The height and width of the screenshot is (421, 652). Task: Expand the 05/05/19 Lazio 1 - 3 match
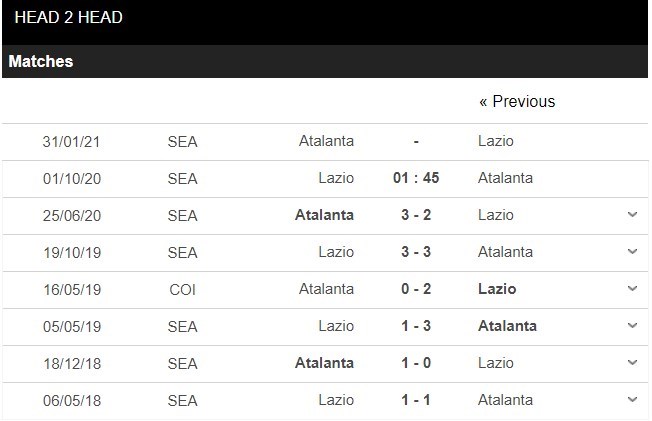click(632, 326)
